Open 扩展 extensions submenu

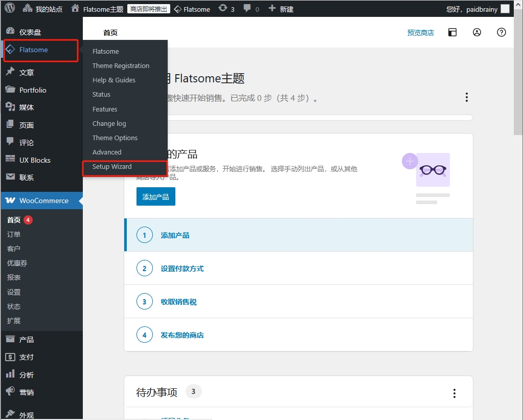14,321
